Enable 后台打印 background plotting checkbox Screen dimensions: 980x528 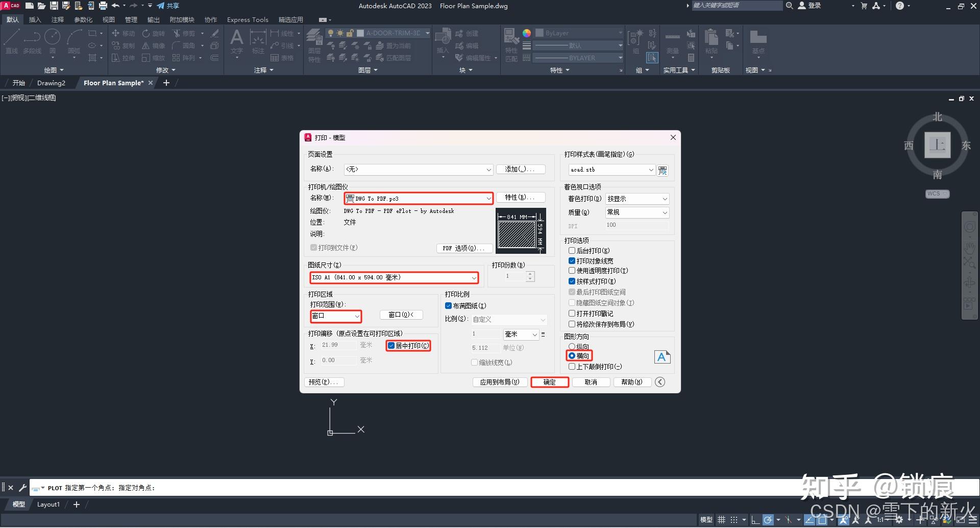(572, 251)
